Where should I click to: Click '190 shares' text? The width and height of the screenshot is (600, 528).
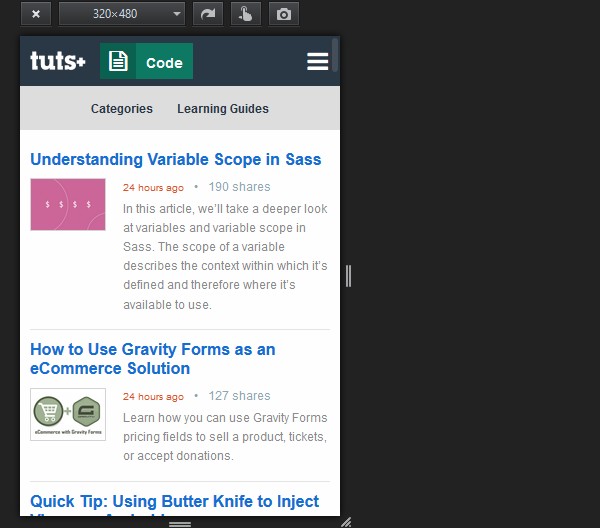(240, 187)
